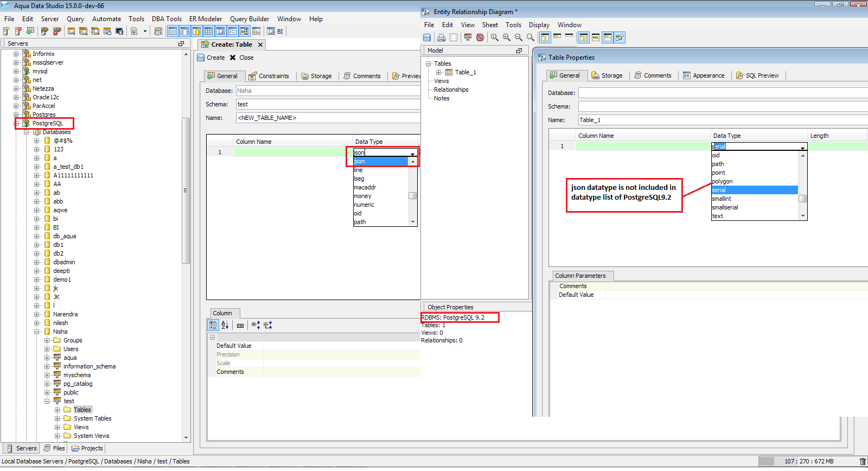Select 'money' in the data type list

pos(381,196)
